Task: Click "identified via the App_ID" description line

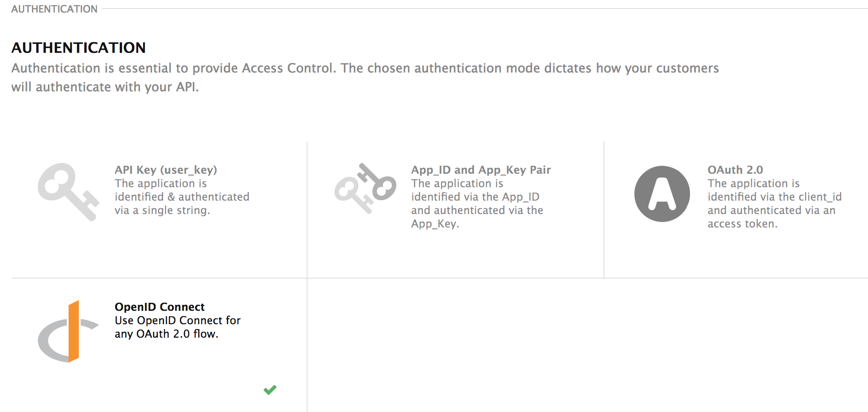Action: point(475,197)
